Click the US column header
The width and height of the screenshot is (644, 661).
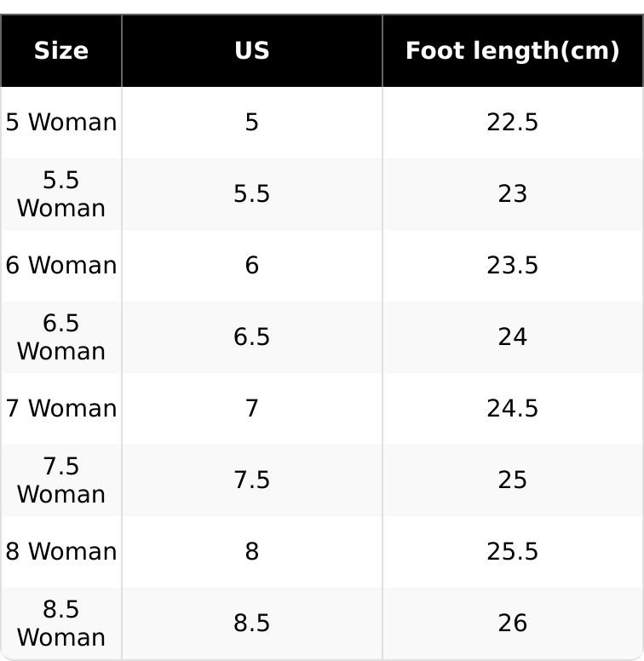252,51
